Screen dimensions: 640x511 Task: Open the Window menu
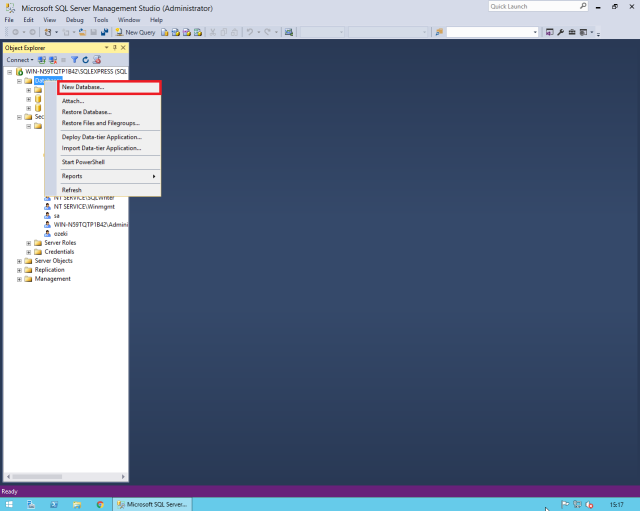coord(129,20)
